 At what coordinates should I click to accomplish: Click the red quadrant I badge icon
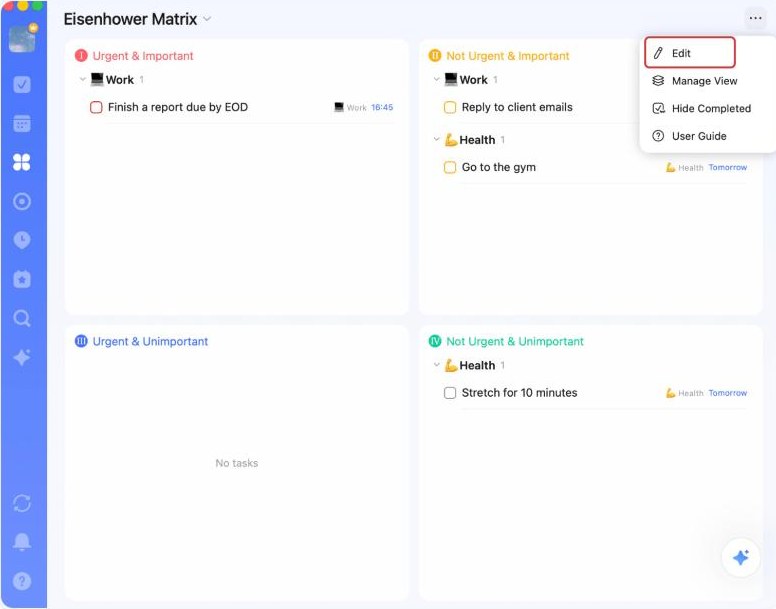click(x=81, y=56)
